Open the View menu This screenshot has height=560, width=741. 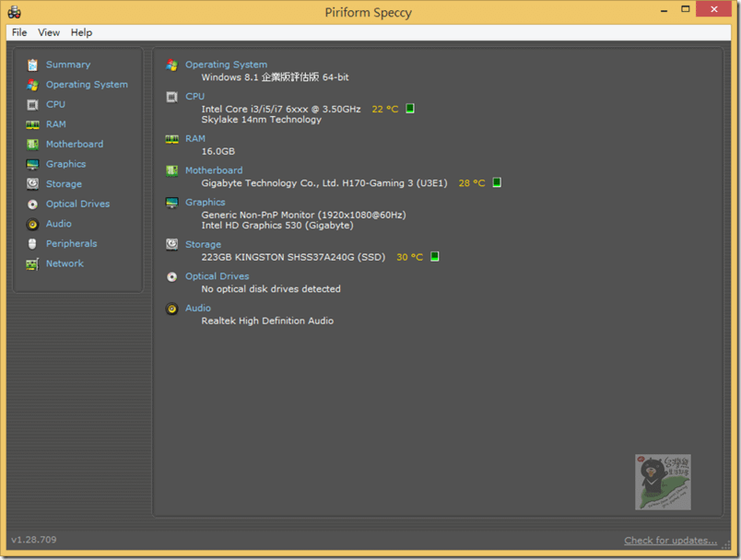[x=49, y=32]
